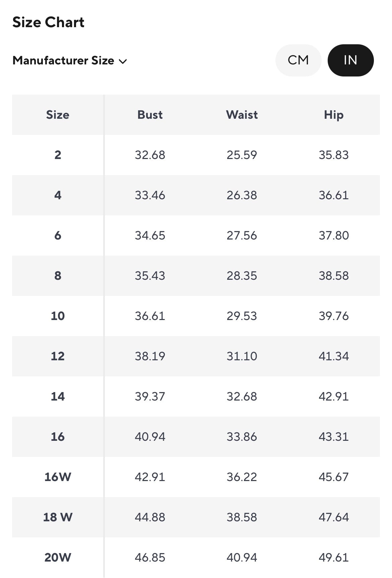
Task: Pick the size 12 row label
Action: 58,356
